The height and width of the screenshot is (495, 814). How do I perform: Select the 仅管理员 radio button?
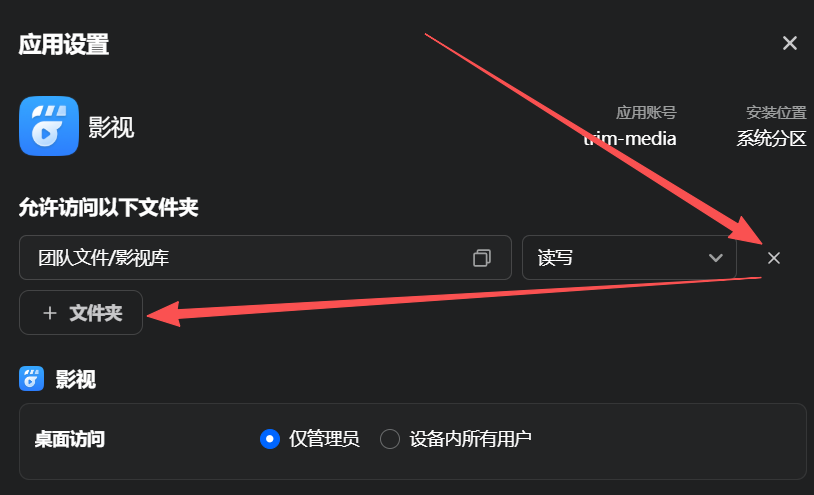tap(269, 439)
